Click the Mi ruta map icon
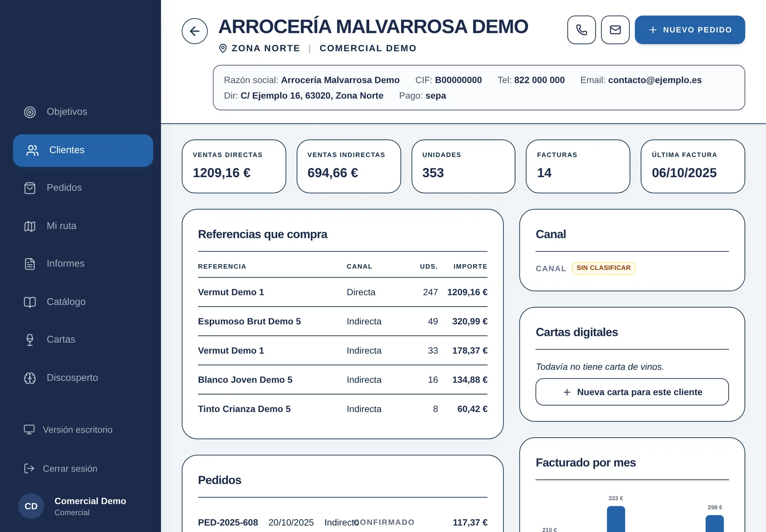The width and height of the screenshot is (766, 532). pyautogui.click(x=30, y=226)
